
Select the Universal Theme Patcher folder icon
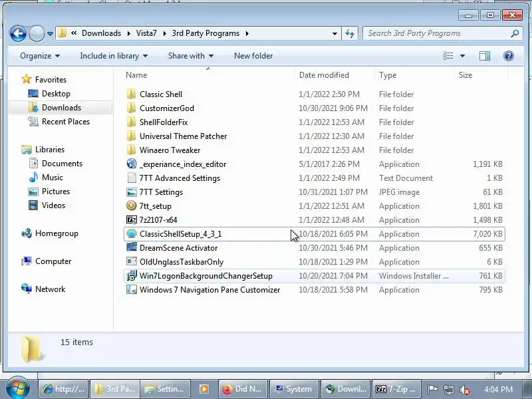point(131,136)
